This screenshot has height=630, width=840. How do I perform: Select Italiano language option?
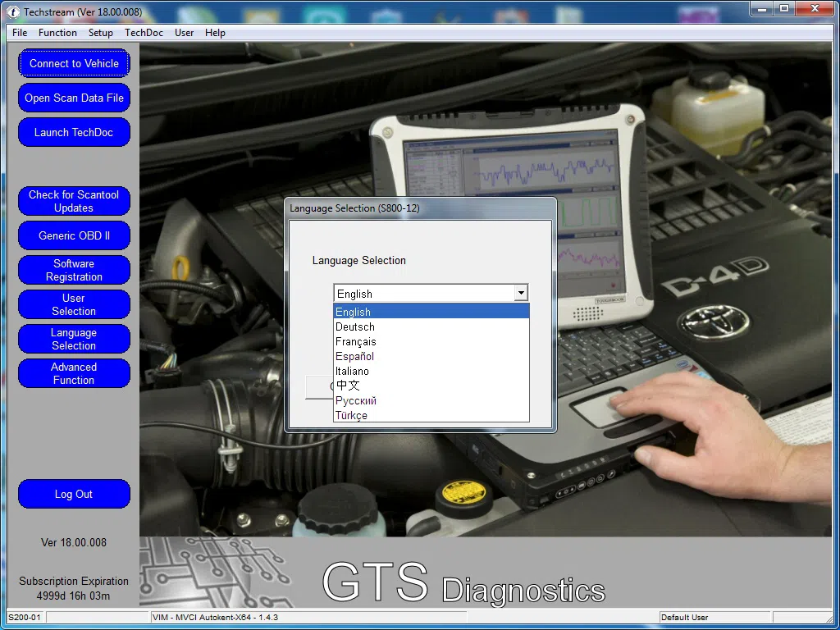coord(352,371)
